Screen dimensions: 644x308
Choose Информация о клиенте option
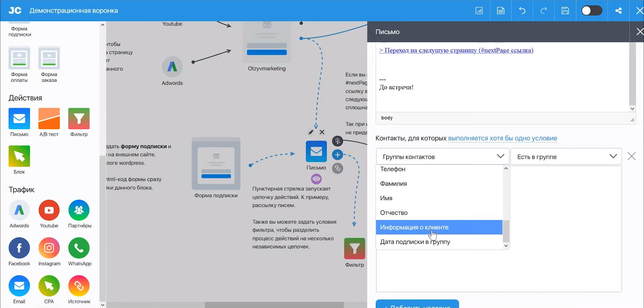pos(439,227)
